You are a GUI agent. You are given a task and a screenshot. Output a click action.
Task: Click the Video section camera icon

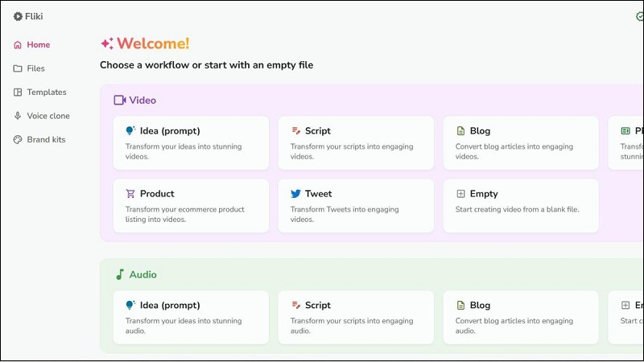coord(120,101)
